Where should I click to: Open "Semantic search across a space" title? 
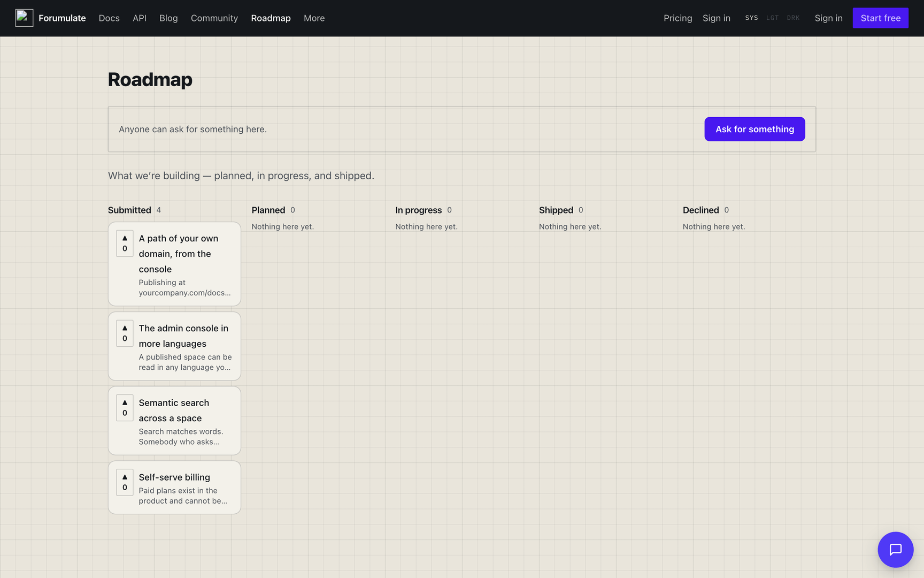pyautogui.click(x=174, y=410)
